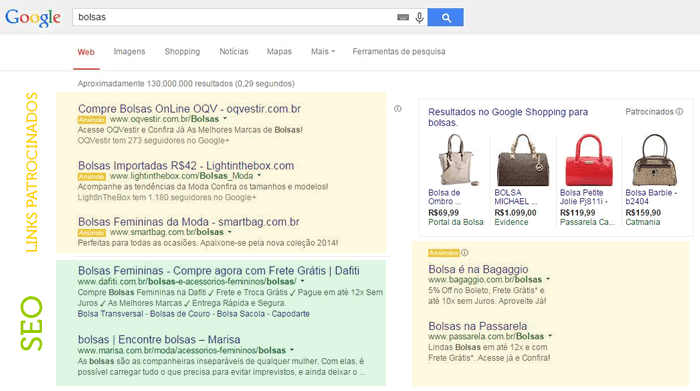The height and width of the screenshot is (391, 700).
Task: Click 'Catmania' seller name
Action: coord(642,222)
